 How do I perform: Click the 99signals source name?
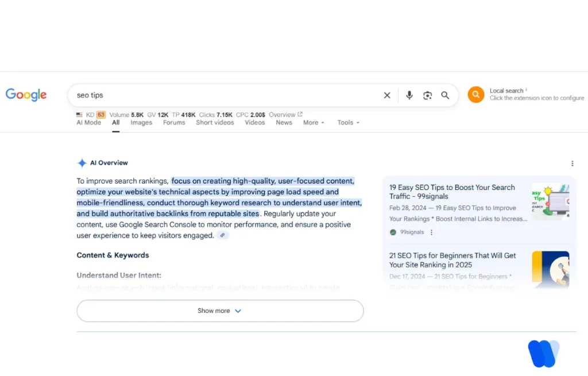click(x=412, y=232)
